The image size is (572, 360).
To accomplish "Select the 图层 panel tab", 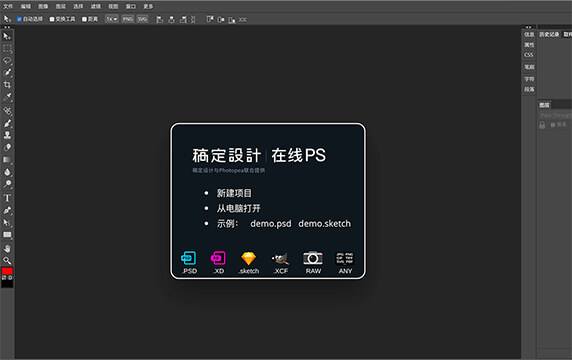I will pos(544,105).
